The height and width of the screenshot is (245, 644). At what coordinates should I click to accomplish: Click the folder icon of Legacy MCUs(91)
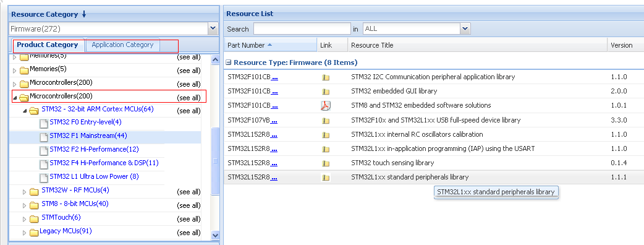33,232
